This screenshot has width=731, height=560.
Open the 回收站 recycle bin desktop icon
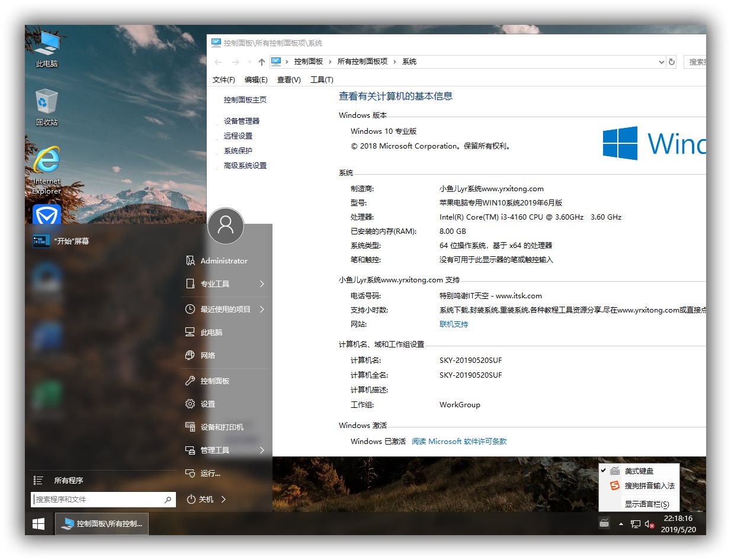[47, 108]
